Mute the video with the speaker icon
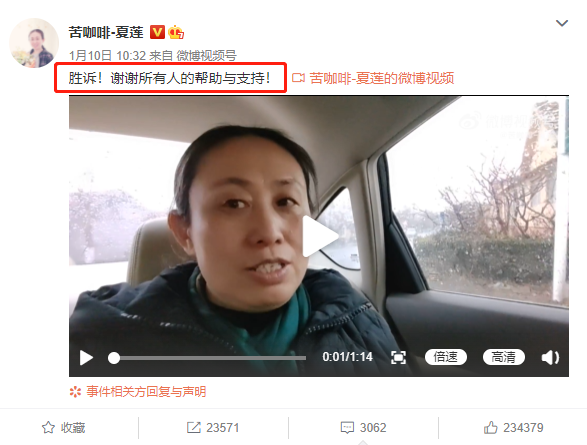587x445 pixels. click(550, 357)
